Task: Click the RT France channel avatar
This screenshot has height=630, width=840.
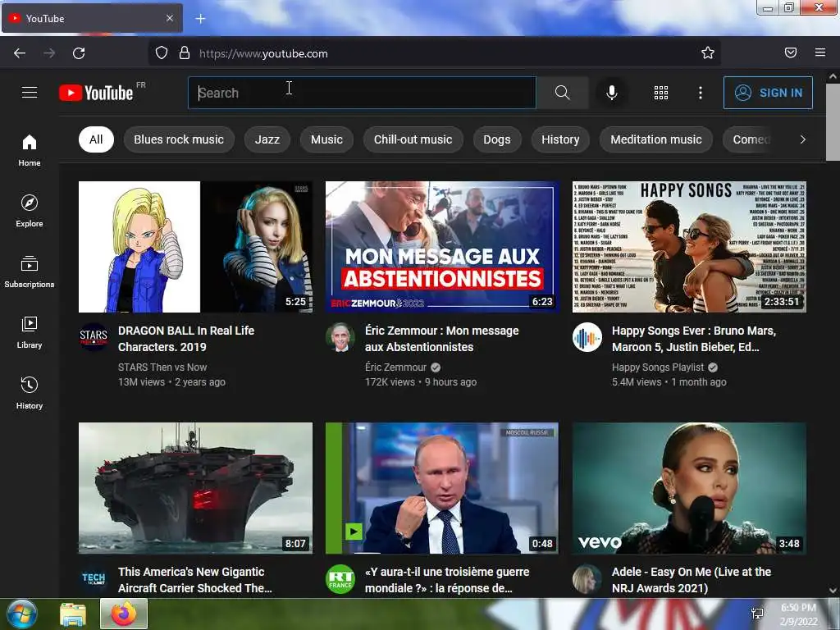Action: click(x=340, y=578)
